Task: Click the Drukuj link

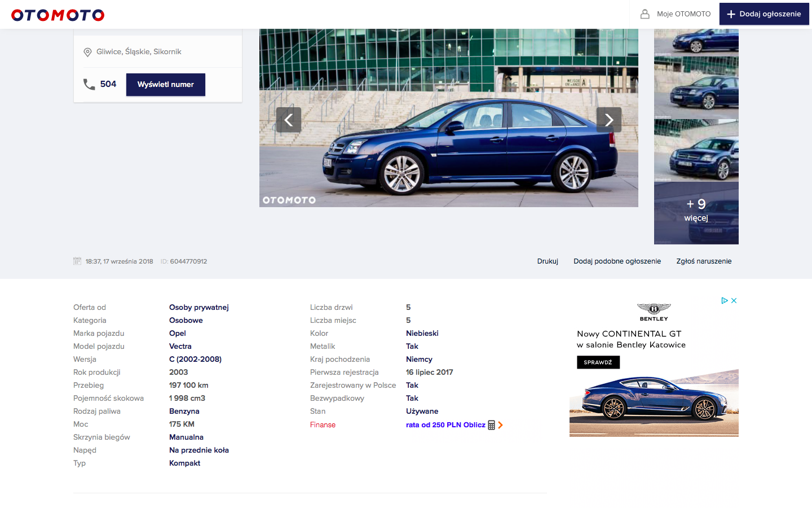Action: (x=548, y=261)
